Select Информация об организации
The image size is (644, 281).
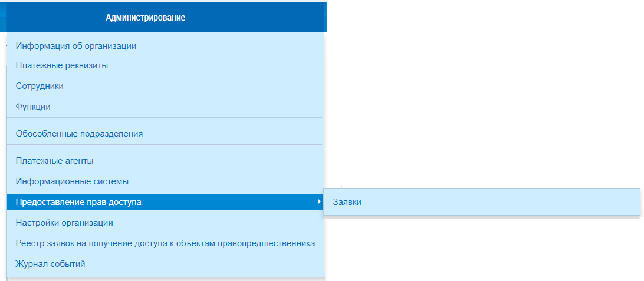click(x=76, y=46)
